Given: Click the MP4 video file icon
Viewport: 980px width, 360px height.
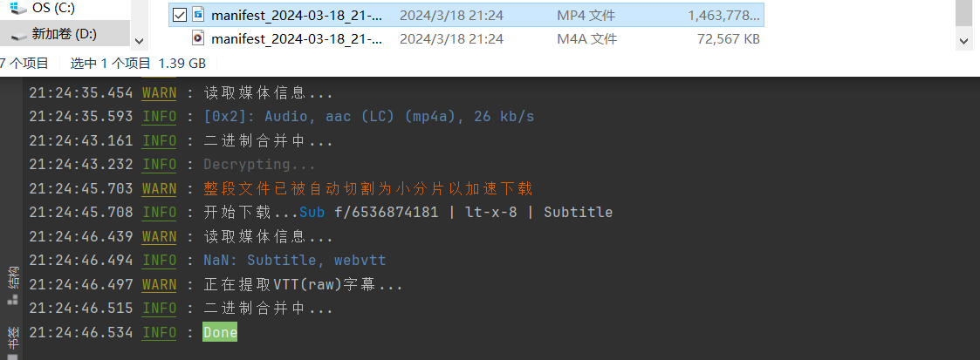Looking at the screenshot, I should coord(198,15).
